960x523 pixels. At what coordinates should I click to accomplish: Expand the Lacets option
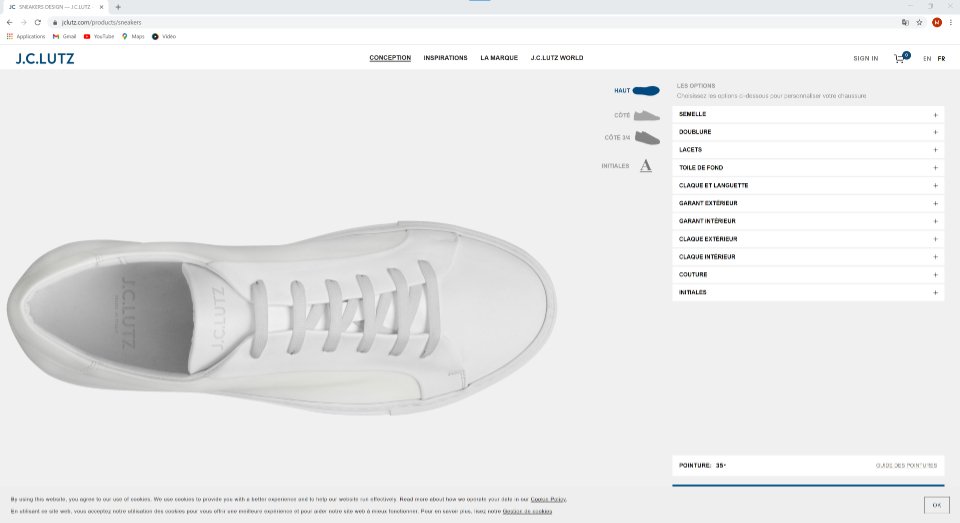click(808, 150)
